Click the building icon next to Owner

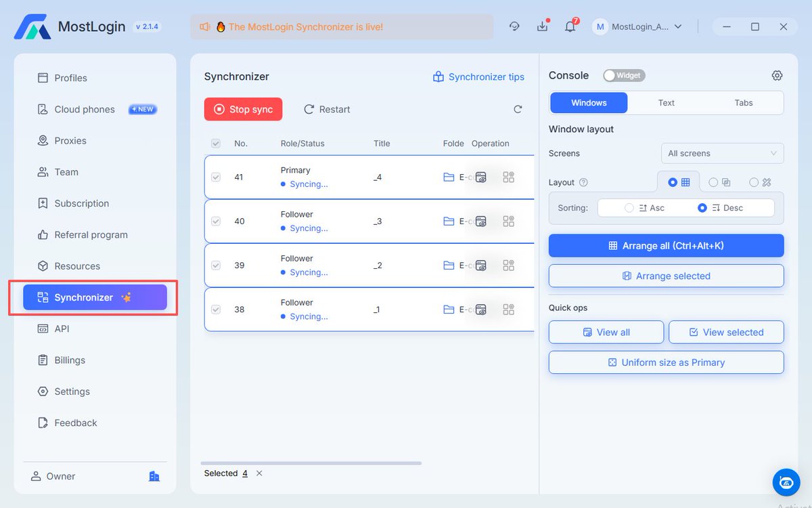[154, 476]
